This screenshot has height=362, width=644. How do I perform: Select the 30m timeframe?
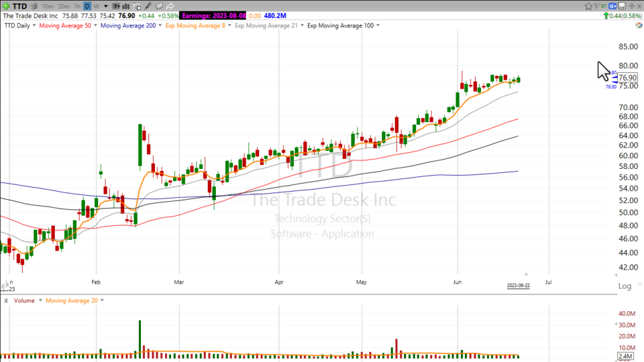click(x=63, y=6)
